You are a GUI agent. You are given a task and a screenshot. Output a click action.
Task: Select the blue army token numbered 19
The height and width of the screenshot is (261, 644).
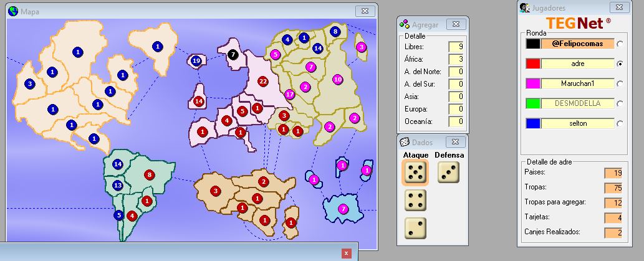(196, 60)
